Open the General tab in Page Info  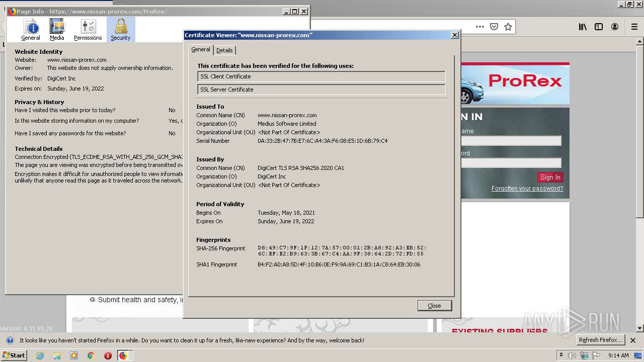click(x=31, y=30)
